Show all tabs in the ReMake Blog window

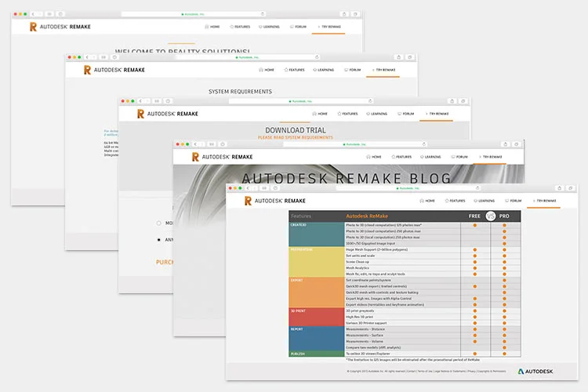(517, 144)
